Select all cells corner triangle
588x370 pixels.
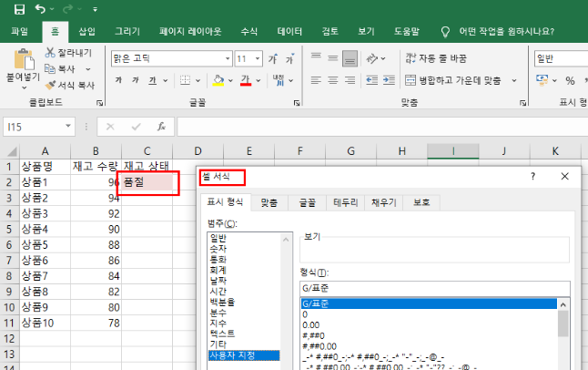(x=11, y=151)
